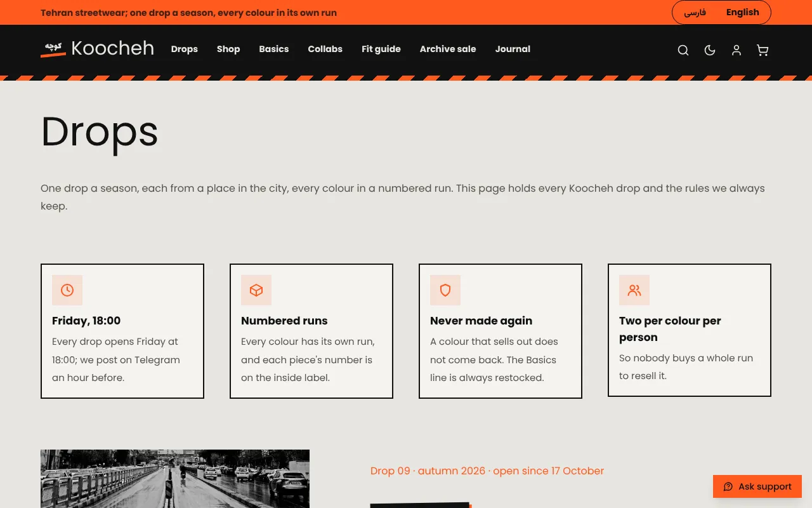Open the Shop nav item
812x508 pixels.
click(228, 49)
